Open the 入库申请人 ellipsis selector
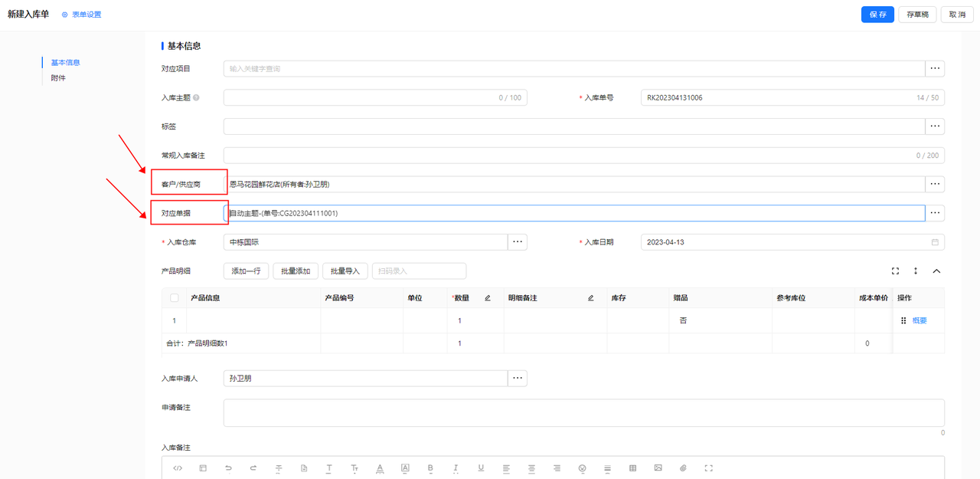This screenshot has width=980, height=479. (x=518, y=379)
